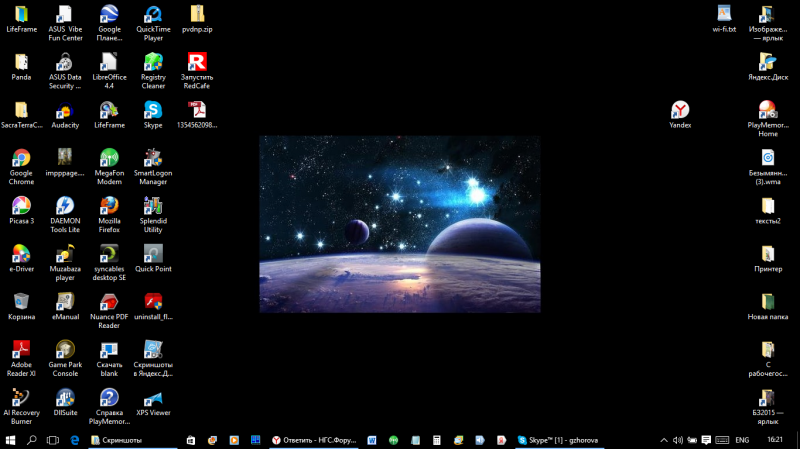Open the Skype desktop icon
The width and height of the screenshot is (800, 449).
tap(153, 110)
